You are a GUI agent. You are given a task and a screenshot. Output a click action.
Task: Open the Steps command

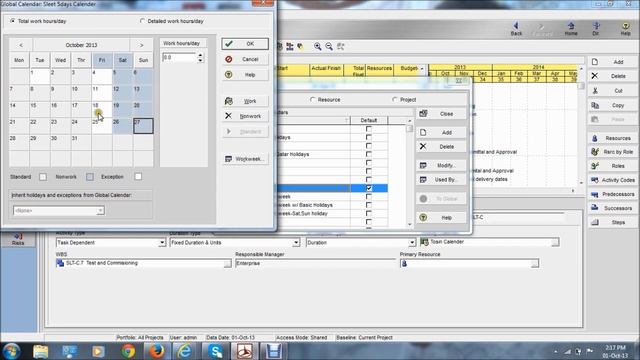point(612,222)
